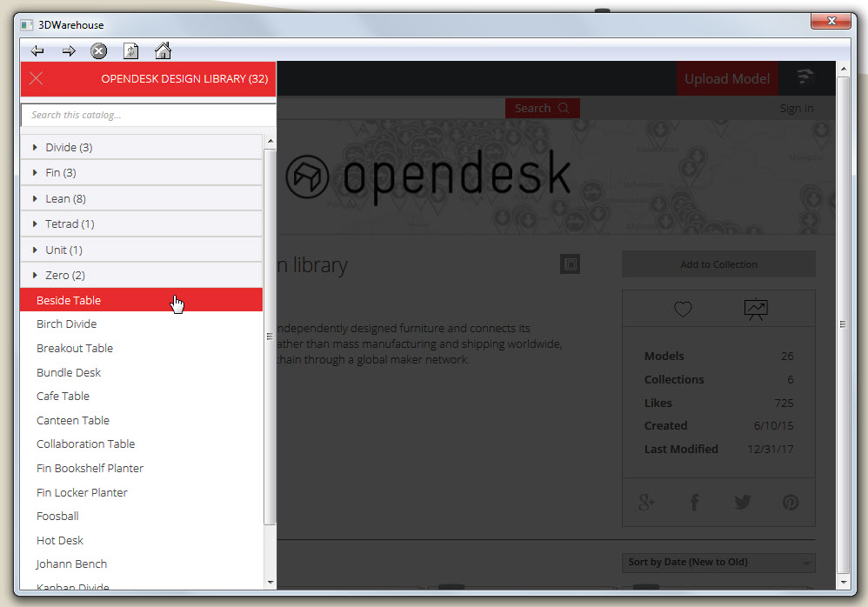Screen dimensions: 868x607
Task: Go back using the back arrow
Action: click(x=37, y=51)
